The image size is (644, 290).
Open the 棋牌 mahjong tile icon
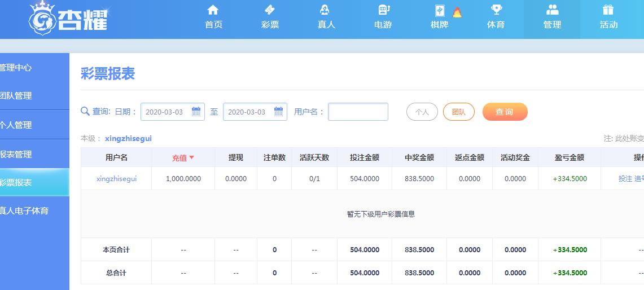pos(440,11)
